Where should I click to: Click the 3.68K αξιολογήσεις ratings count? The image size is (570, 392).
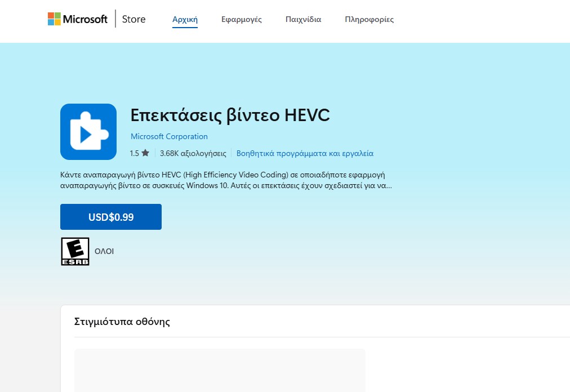click(x=193, y=153)
